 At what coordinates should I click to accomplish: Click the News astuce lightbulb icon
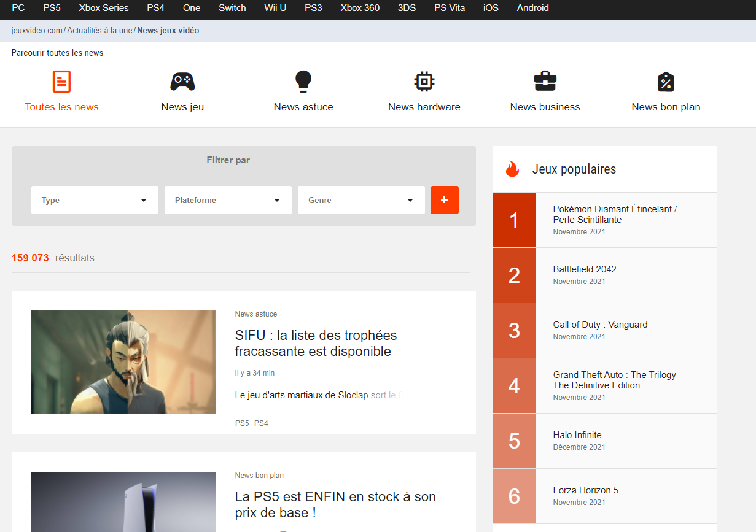click(x=303, y=82)
